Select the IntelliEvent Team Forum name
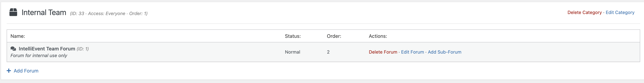The image size is (644, 83). coord(47,49)
